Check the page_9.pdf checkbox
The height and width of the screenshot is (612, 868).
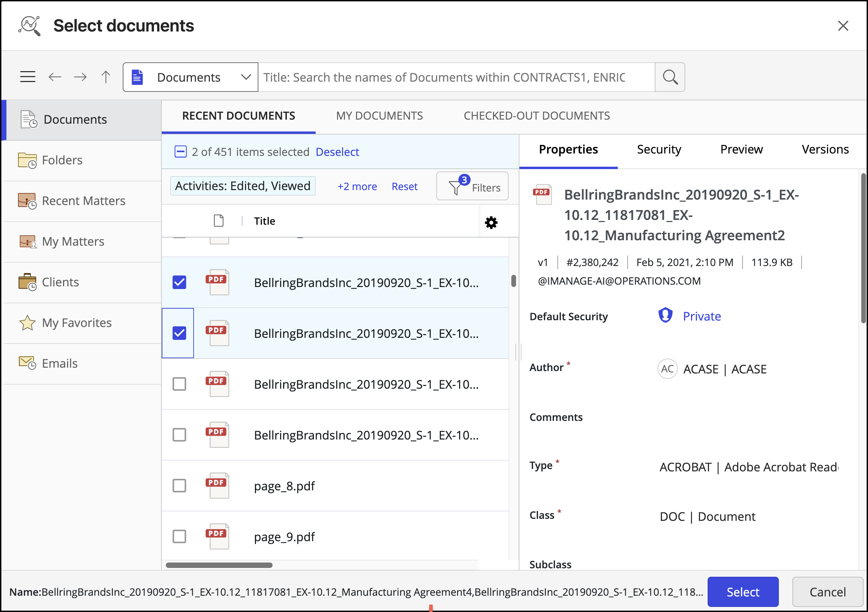pos(179,536)
